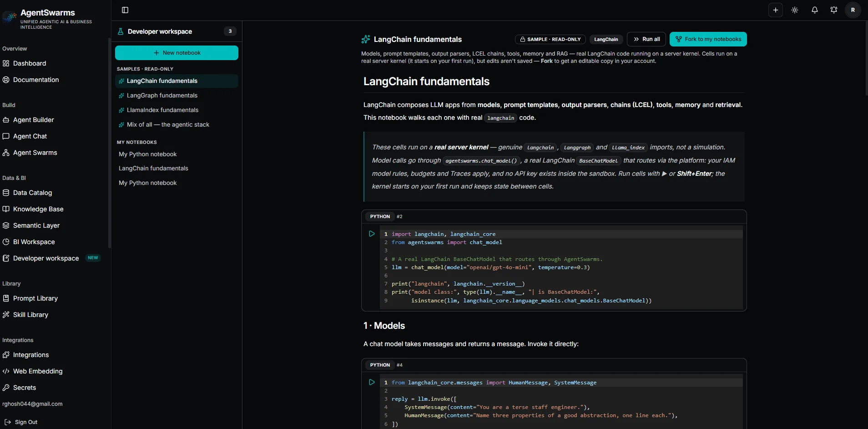
Task: Click PYTHON label of cell #2
Action: (x=380, y=216)
